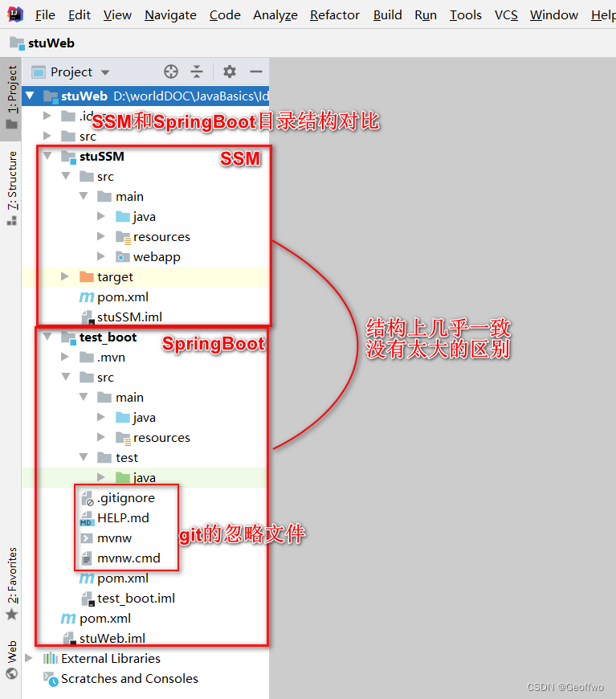Viewport: 616px width, 699px height.
Task: Open the Edit menu
Action: (80, 15)
